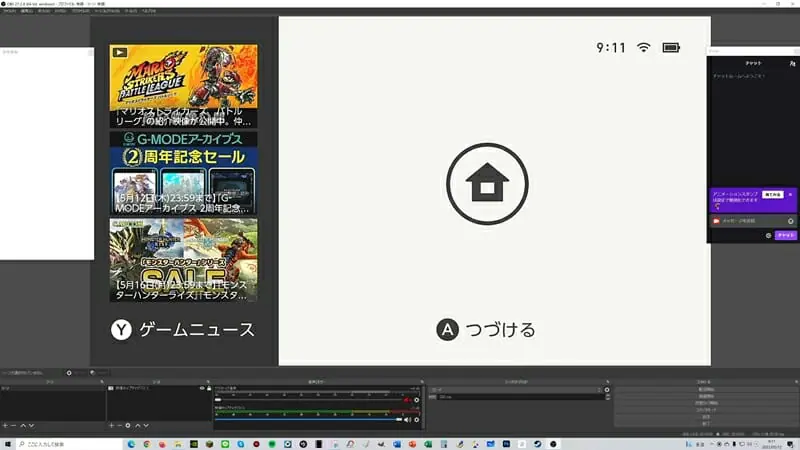800x450 pixels.
Task: Click the chat users list icon
Action: click(793, 63)
